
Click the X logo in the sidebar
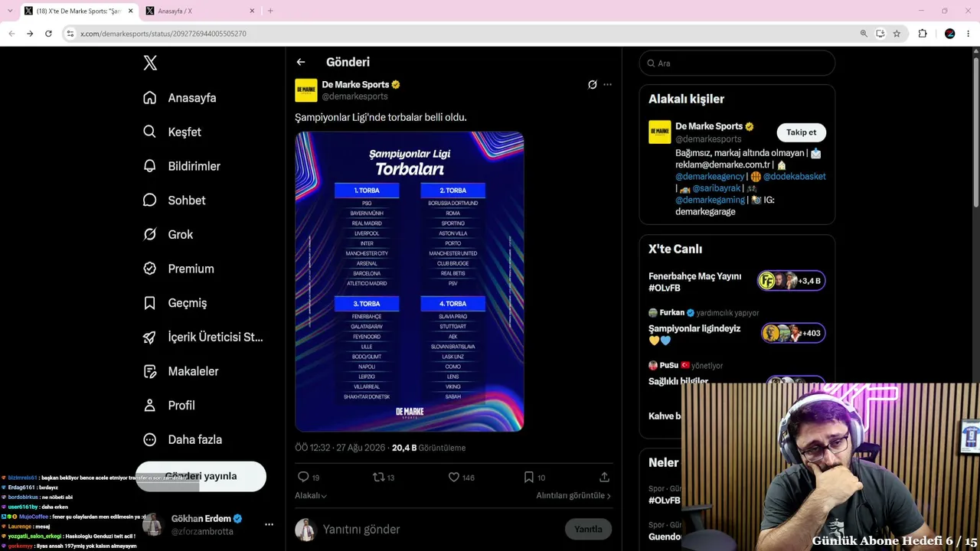[150, 63]
